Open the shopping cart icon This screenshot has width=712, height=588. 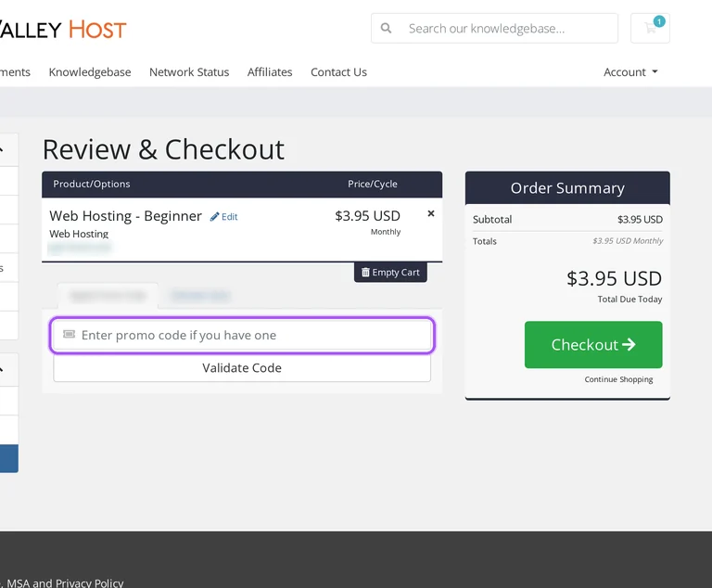point(650,28)
